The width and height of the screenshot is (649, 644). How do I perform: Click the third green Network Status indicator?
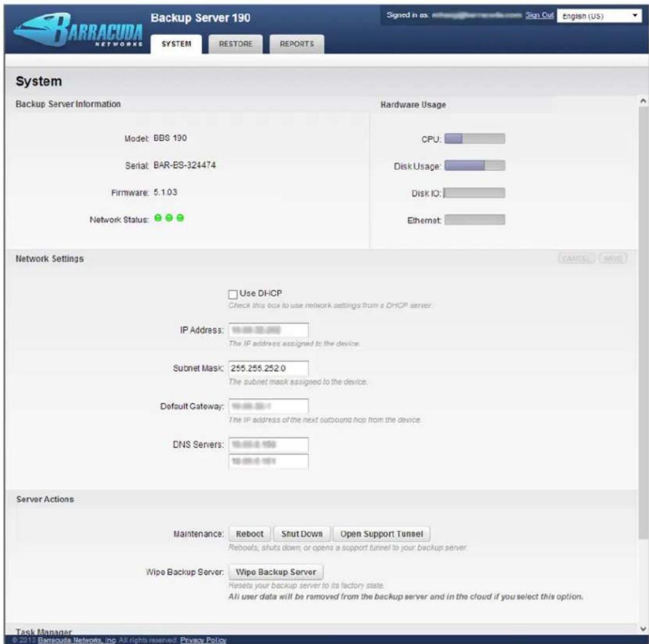click(180, 218)
